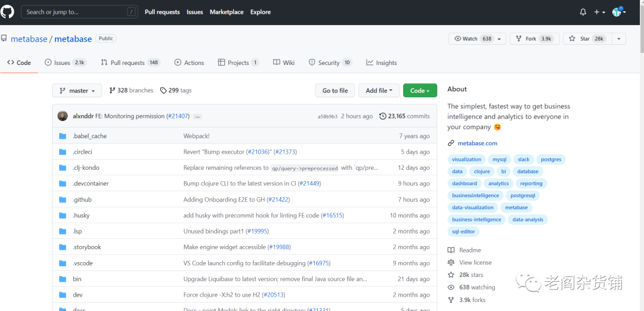Open the notifications bell icon
This screenshot has height=311, width=644.
(x=583, y=13)
